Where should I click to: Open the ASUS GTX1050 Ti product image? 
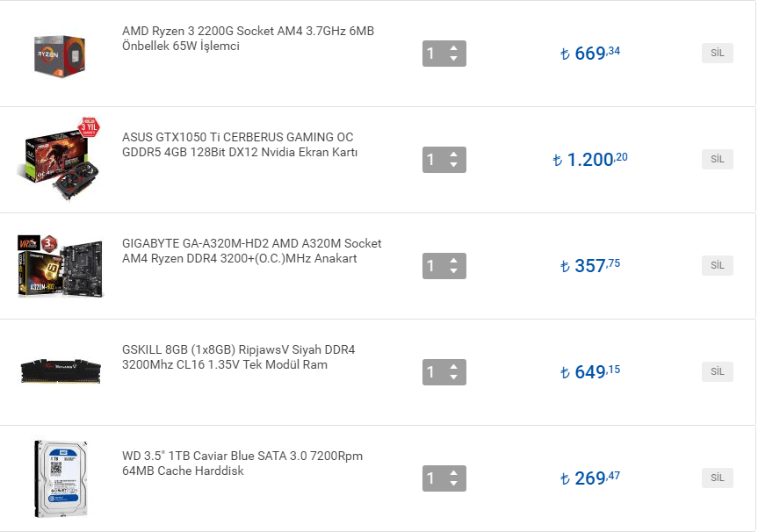(x=58, y=159)
